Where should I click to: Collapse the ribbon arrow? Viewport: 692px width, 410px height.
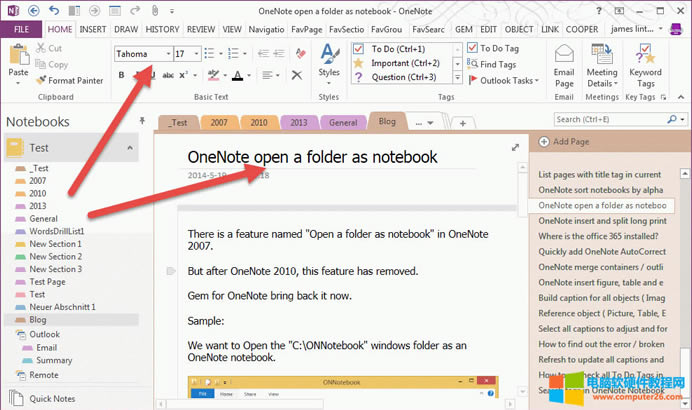click(x=681, y=97)
